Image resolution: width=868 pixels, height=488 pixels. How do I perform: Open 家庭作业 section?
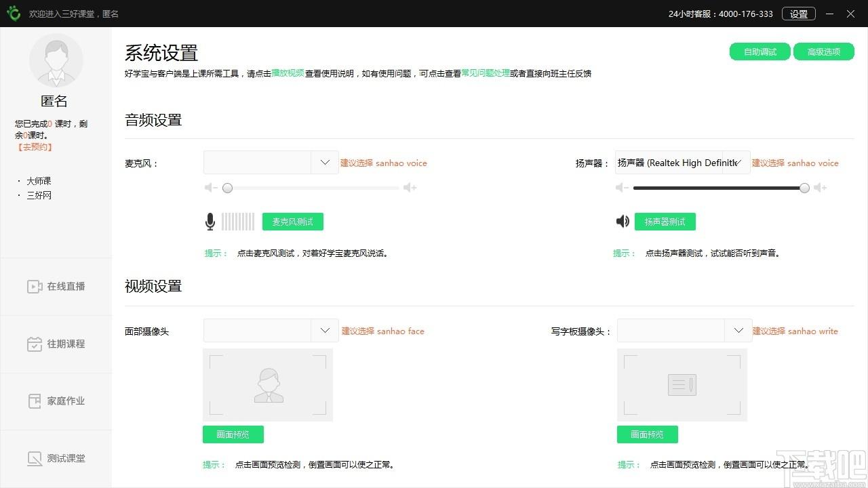[56, 401]
